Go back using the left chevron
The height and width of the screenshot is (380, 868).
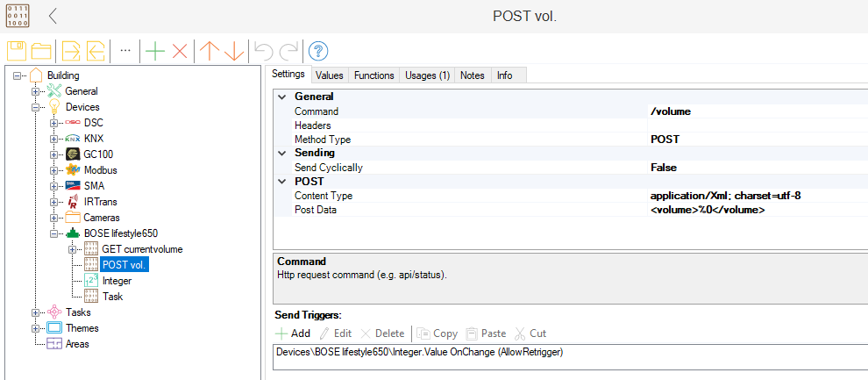tap(53, 16)
